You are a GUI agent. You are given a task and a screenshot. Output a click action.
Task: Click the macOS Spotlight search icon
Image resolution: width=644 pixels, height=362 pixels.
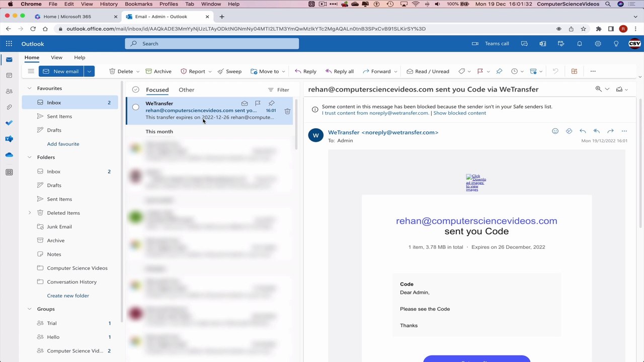pyautogui.click(x=608, y=4)
